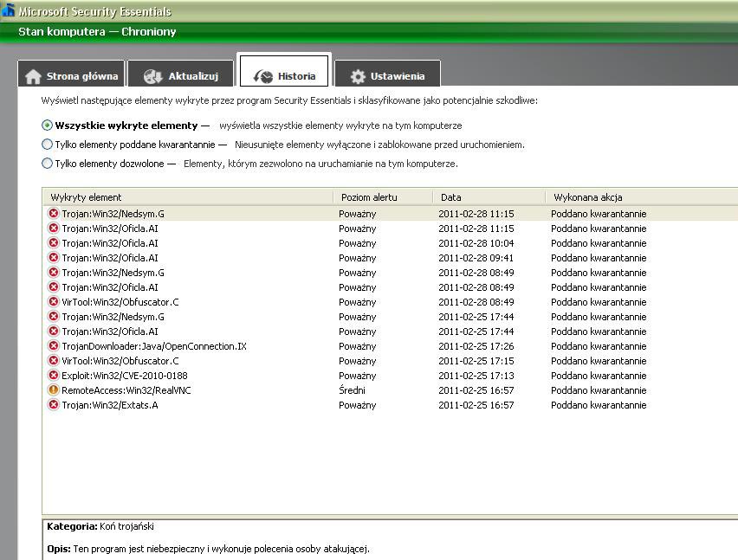Enable the 'Tylko elementy dozwolone' radio option
The height and width of the screenshot is (560, 738).
(x=47, y=164)
